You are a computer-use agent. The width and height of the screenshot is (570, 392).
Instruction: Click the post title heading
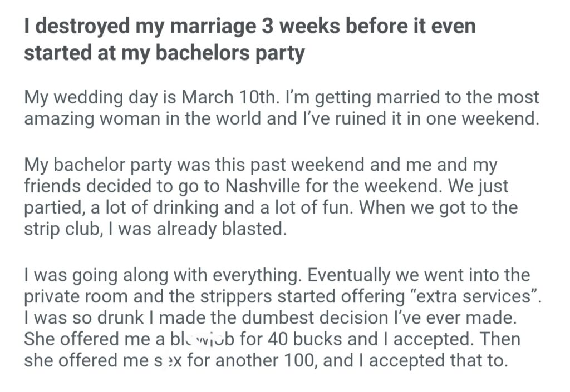(x=250, y=39)
